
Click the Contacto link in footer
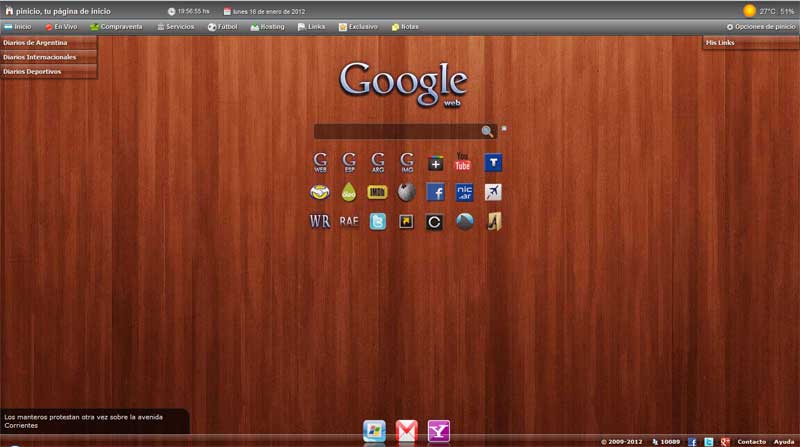click(751, 441)
